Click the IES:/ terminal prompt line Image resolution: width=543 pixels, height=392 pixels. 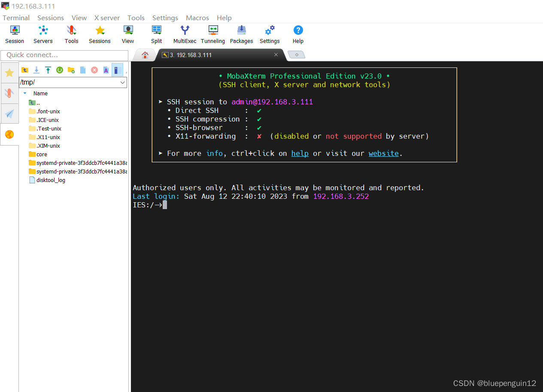pyautogui.click(x=150, y=205)
